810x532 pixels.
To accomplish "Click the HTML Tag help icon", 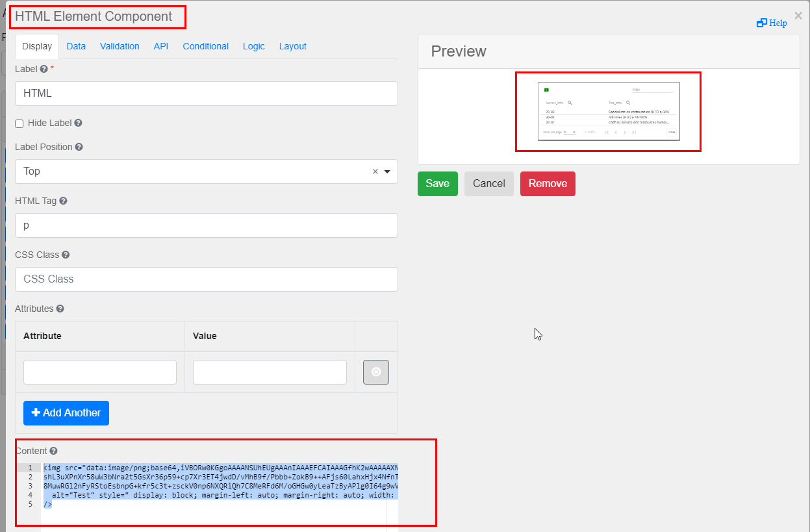I will coord(63,201).
